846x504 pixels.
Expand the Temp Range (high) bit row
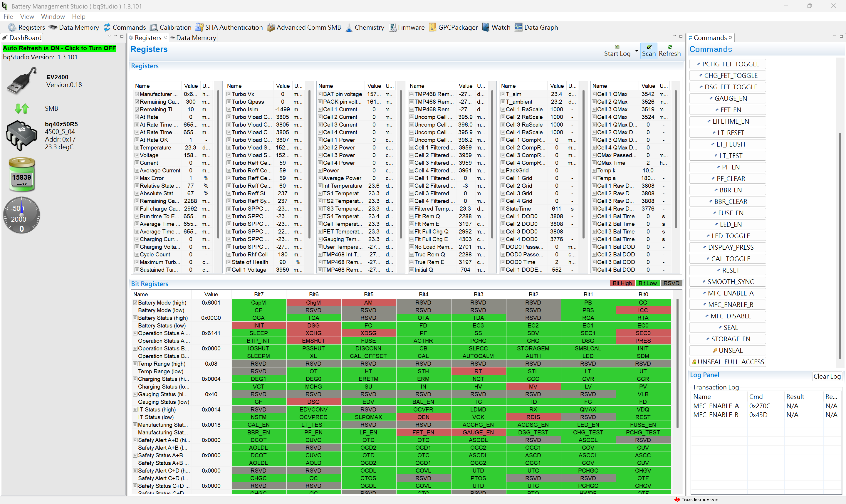click(135, 364)
